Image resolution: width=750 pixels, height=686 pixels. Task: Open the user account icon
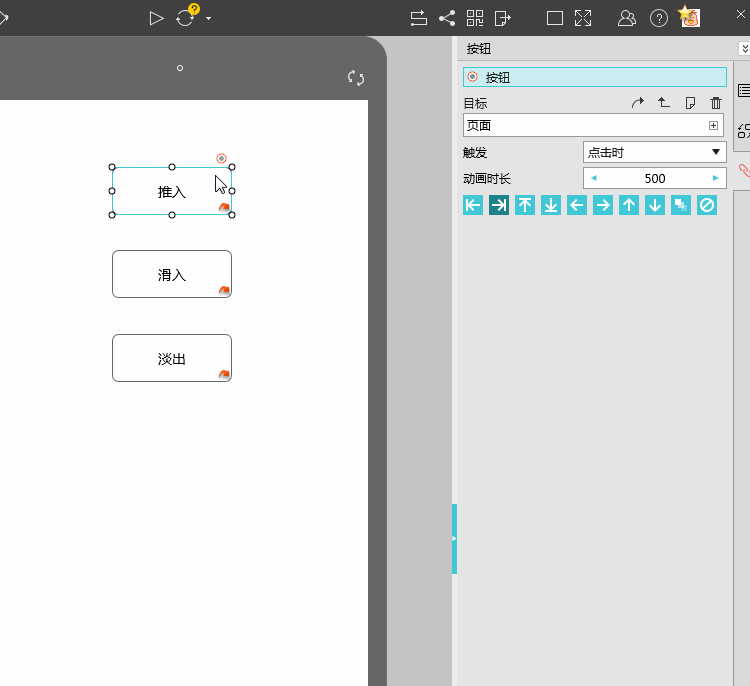point(627,19)
